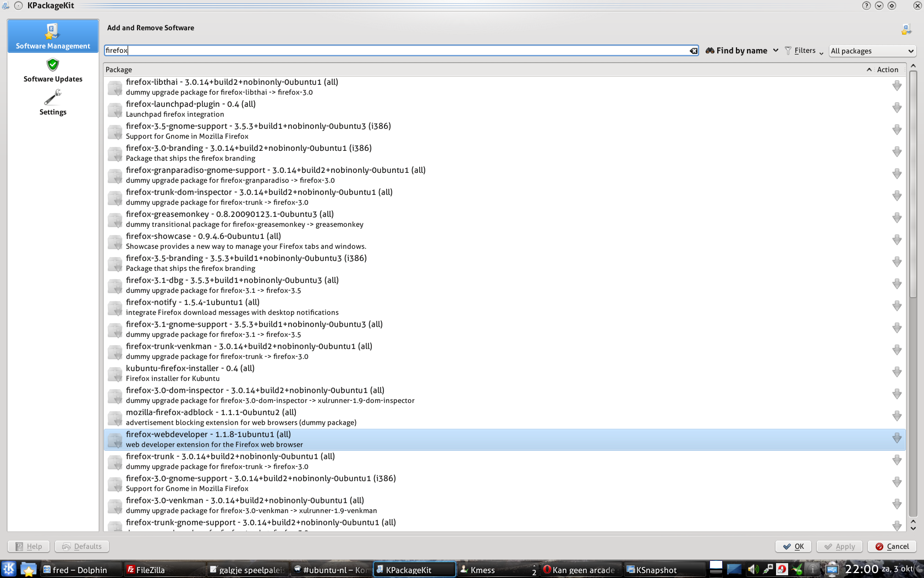This screenshot has height=578, width=924.
Task: Clear the search field text
Action: pos(694,51)
